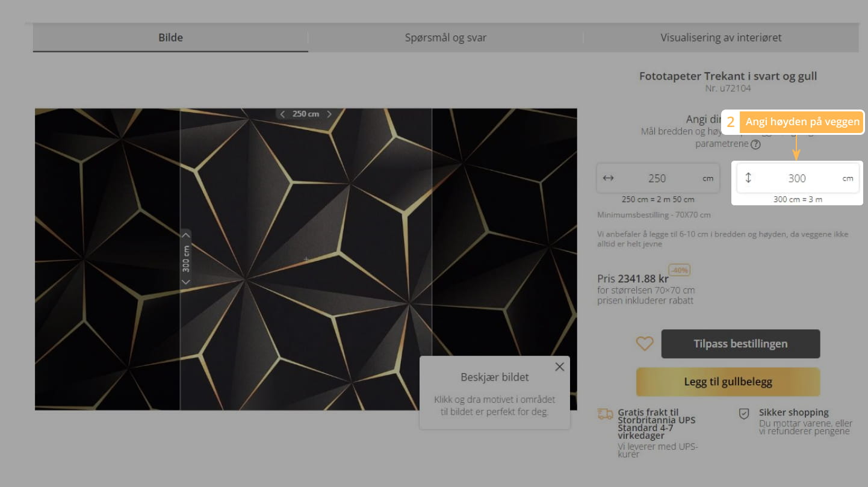Open the Spørsmål og svar tab
This screenshot has width=868, height=487.
[x=445, y=37]
